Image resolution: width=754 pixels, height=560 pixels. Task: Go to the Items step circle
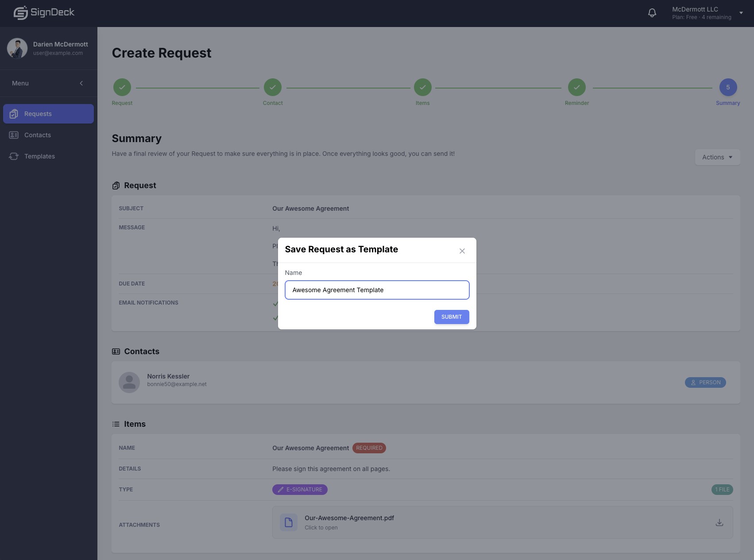pos(423,87)
